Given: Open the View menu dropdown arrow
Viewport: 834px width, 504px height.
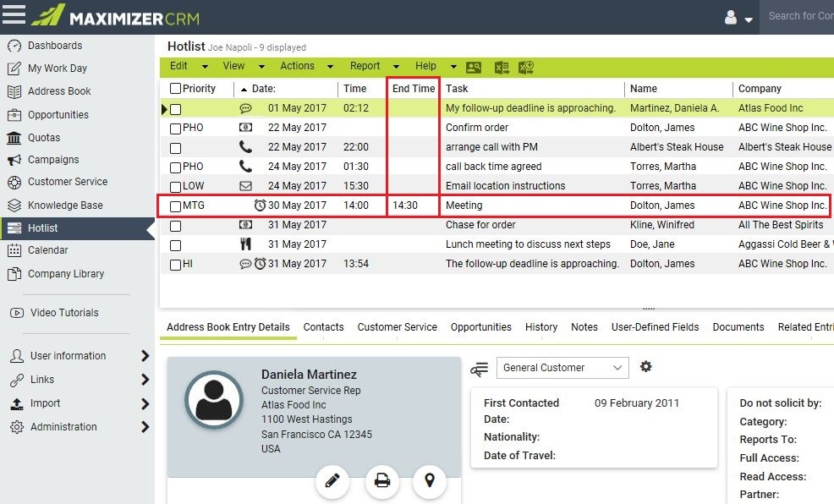Looking at the screenshot, I should click(x=261, y=67).
